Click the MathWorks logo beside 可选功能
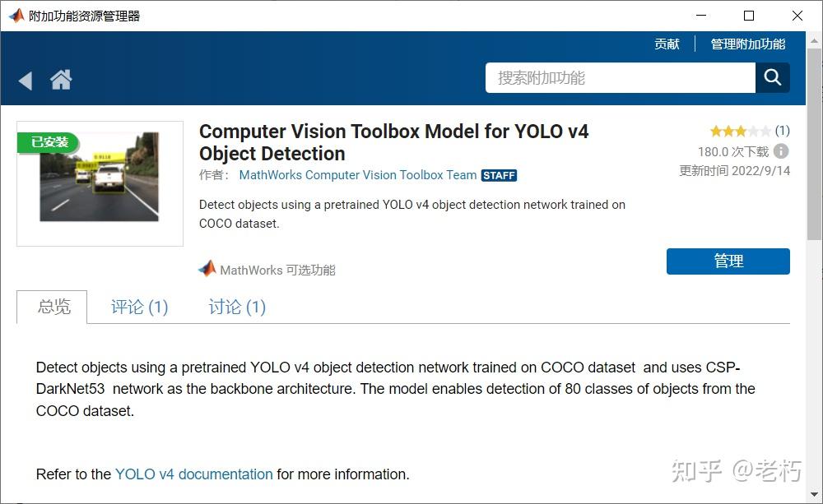 click(207, 269)
